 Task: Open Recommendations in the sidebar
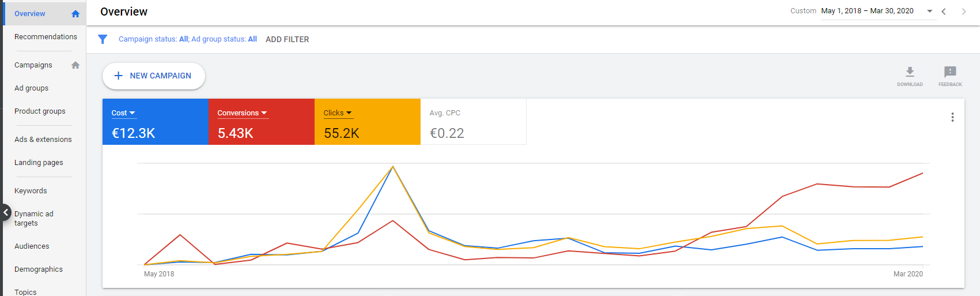tap(46, 36)
